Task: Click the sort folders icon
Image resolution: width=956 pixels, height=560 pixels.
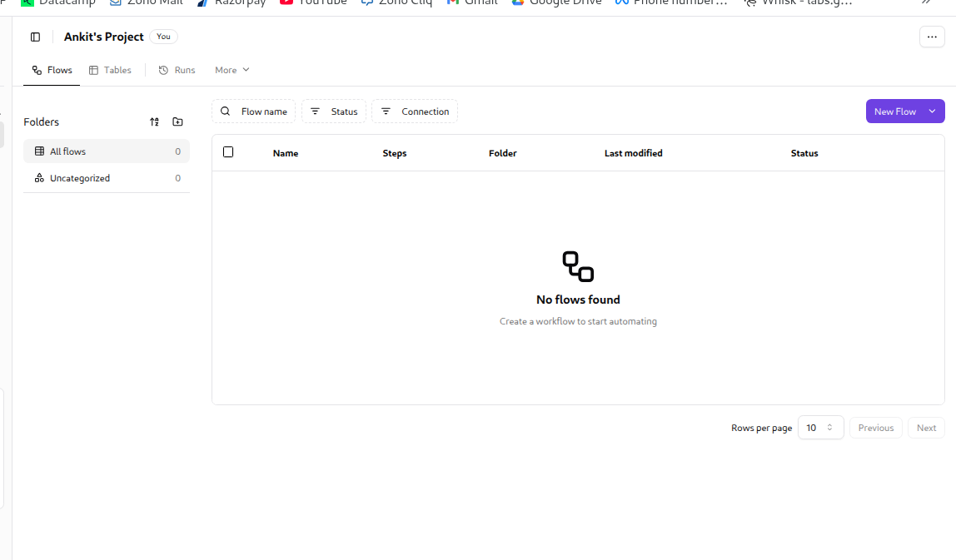Action: pyautogui.click(x=154, y=121)
